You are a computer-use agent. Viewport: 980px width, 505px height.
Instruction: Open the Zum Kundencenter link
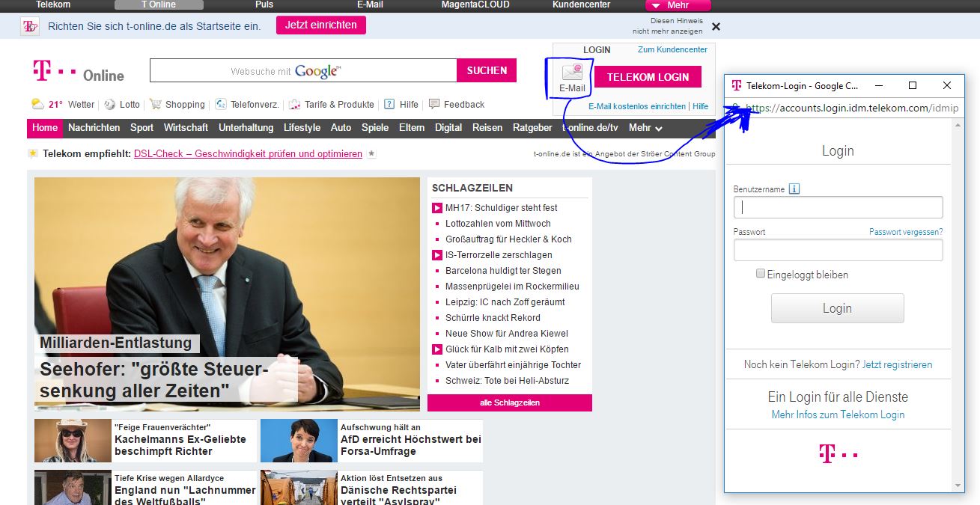pyautogui.click(x=672, y=49)
